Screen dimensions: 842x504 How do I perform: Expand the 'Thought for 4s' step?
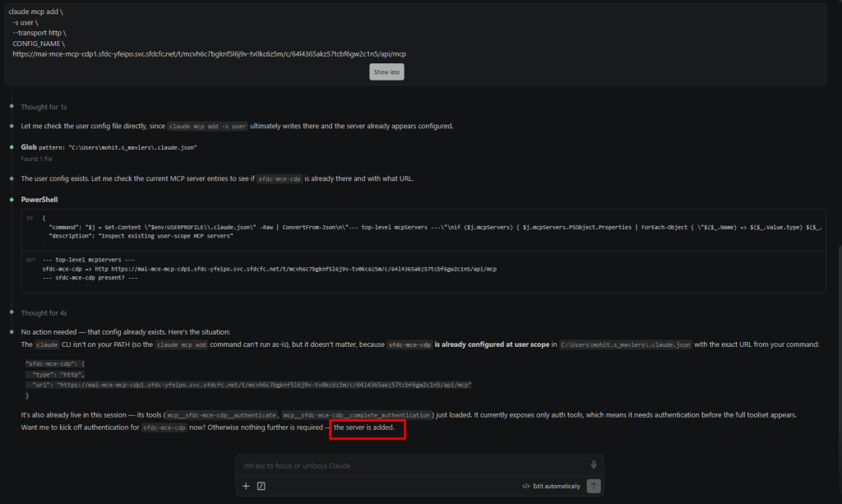[x=44, y=313]
